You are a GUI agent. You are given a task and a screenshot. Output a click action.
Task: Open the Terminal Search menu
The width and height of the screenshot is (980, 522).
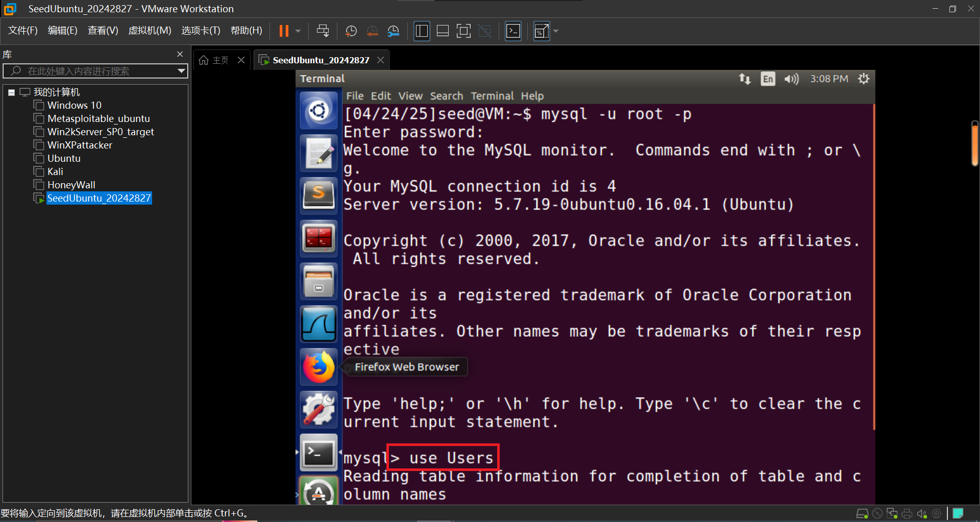pyautogui.click(x=447, y=96)
